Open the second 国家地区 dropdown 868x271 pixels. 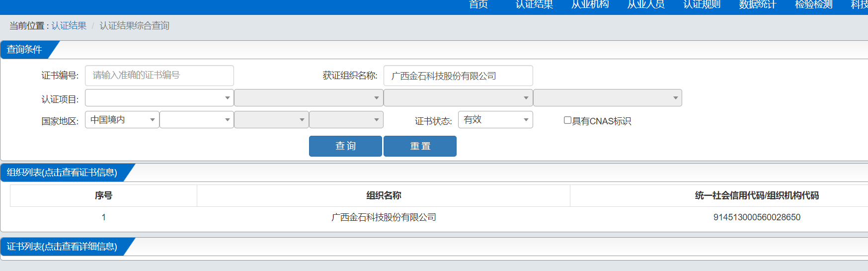click(x=197, y=120)
